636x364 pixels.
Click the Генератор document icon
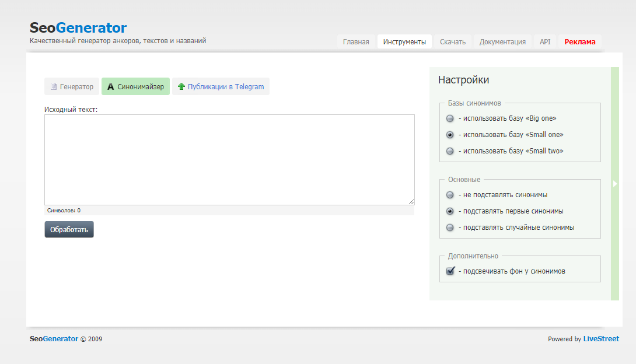(x=54, y=86)
